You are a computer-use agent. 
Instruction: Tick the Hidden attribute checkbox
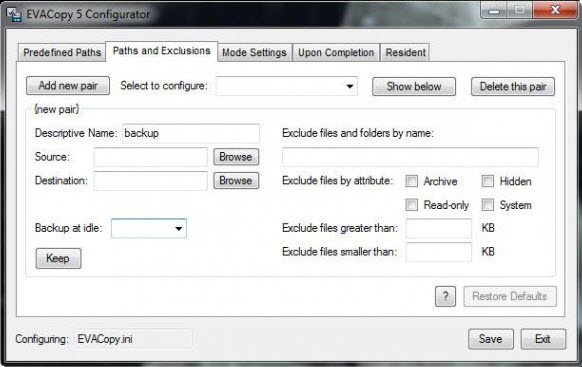488,181
